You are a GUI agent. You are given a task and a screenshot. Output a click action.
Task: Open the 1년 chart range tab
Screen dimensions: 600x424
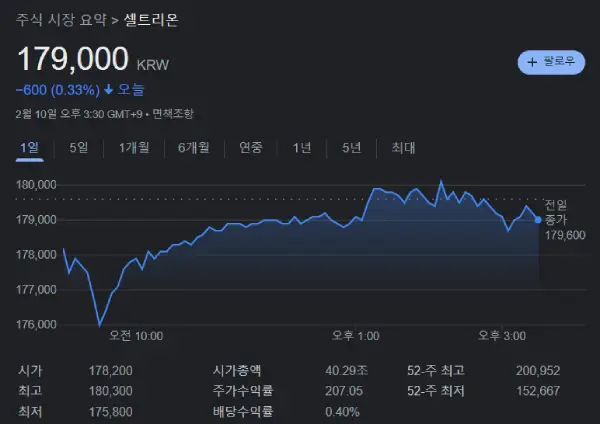click(x=302, y=148)
